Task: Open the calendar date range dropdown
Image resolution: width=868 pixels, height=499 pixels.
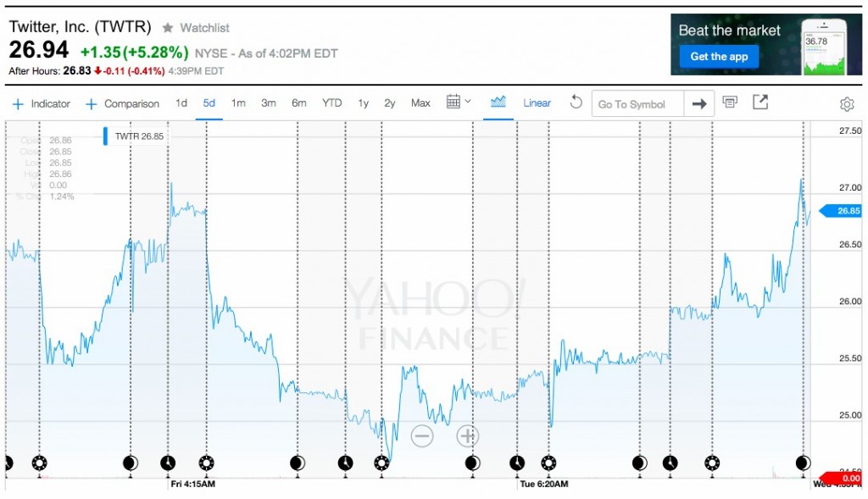Action: [459, 103]
